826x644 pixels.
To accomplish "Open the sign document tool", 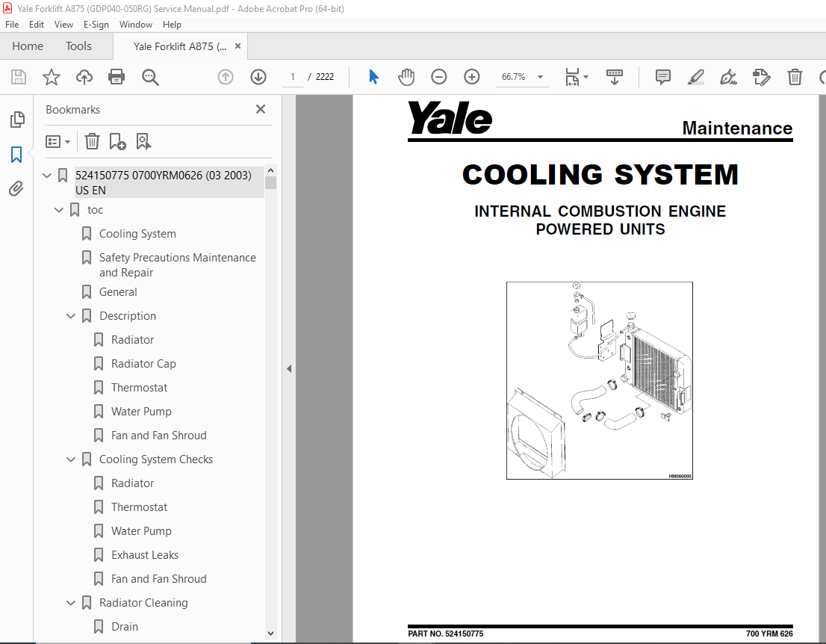I will pos(729,77).
